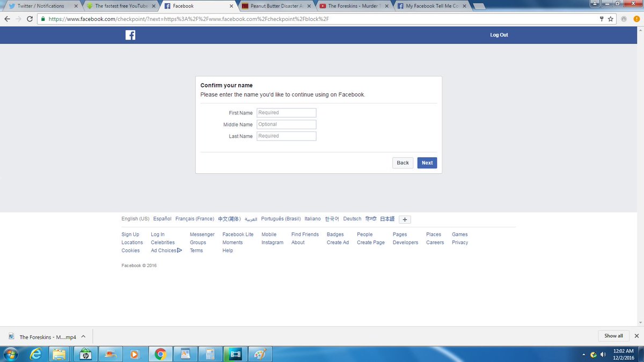Click the volume speaker tray icon

click(x=603, y=354)
